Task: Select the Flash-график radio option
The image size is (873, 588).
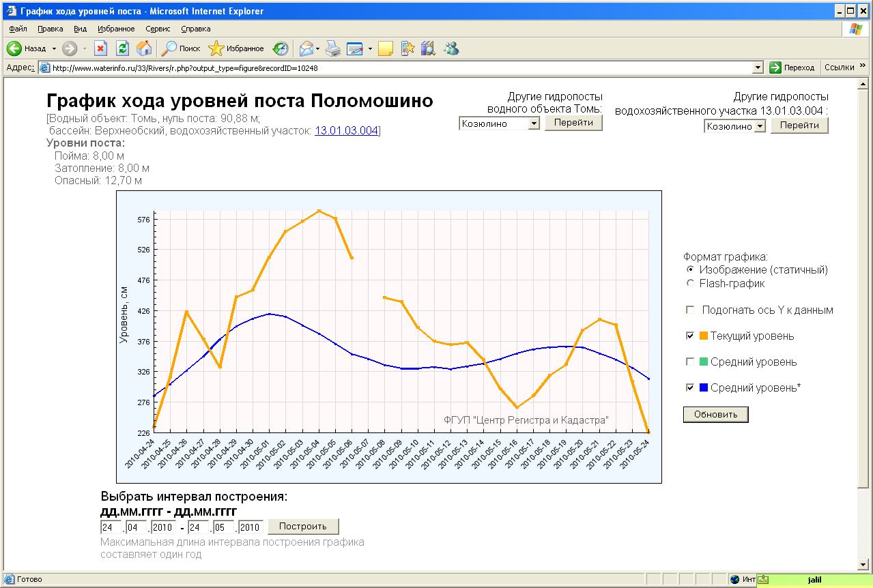Action: [690, 283]
